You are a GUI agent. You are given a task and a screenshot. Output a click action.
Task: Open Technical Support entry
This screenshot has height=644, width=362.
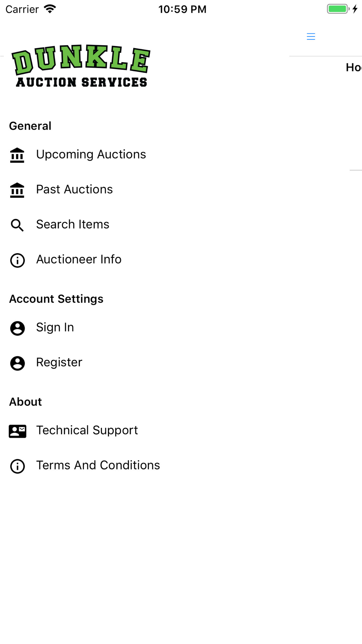click(x=87, y=430)
